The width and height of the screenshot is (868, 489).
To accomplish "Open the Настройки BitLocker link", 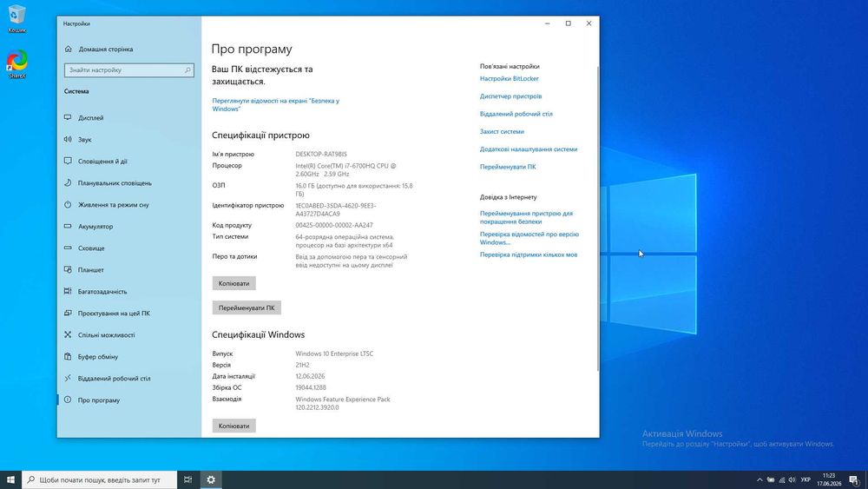I will coord(509,79).
